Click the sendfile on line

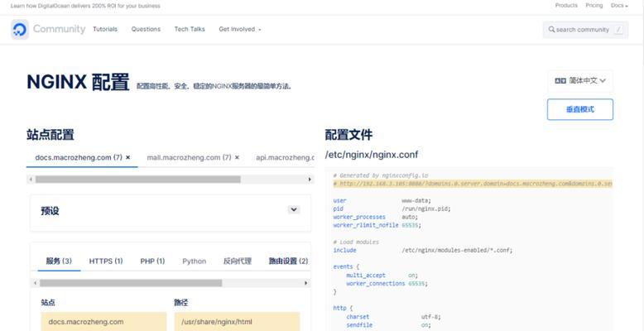coord(388,325)
